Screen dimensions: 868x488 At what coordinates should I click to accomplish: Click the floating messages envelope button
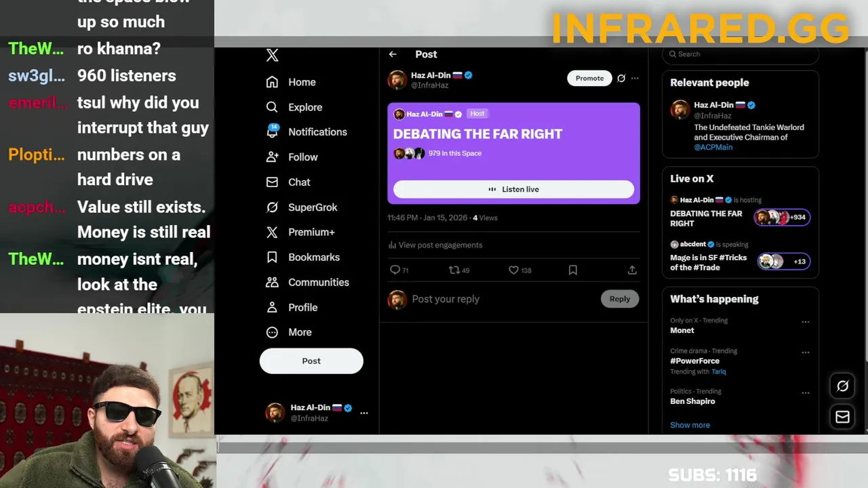point(842,418)
